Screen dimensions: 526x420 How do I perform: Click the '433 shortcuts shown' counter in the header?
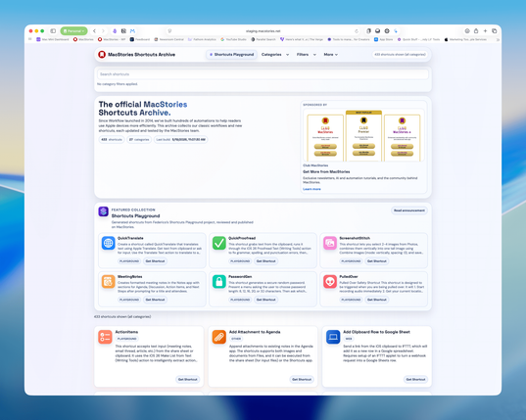tap(400, 54)
